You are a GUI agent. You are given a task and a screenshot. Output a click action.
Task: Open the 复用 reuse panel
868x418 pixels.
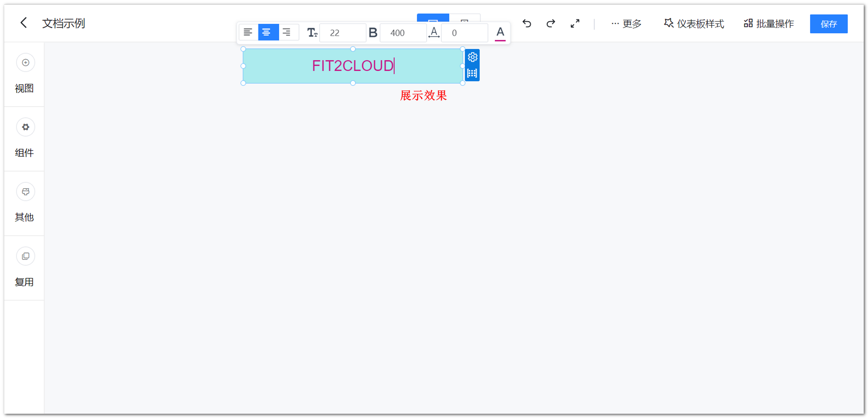point(24,282)
